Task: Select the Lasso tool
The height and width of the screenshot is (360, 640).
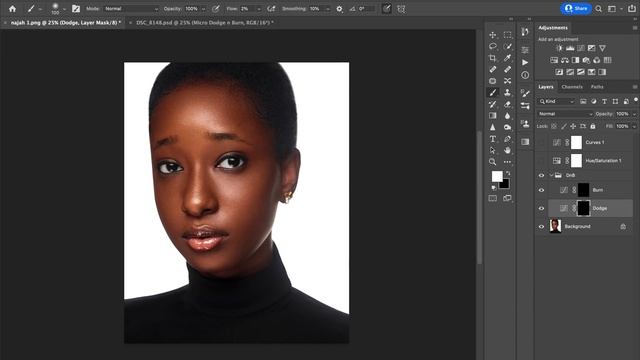Action: click(493, 46)
